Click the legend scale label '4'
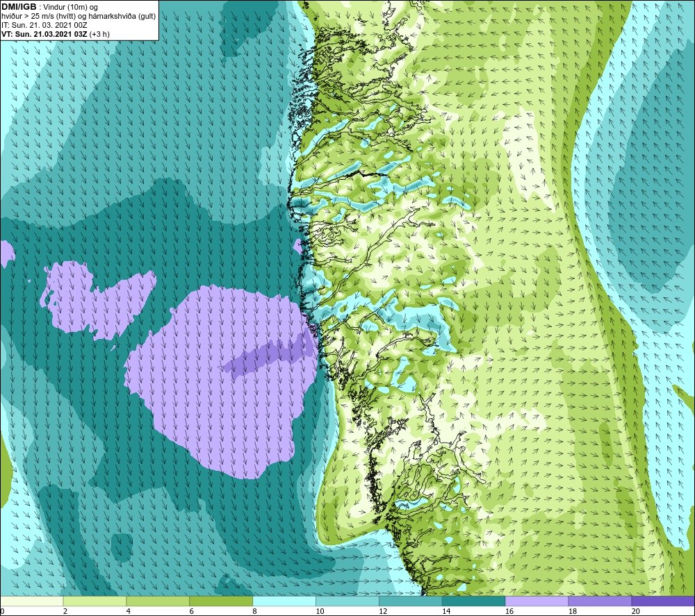Image resolution: width=695 pixels, height=616 pixels. click(128, 612)
